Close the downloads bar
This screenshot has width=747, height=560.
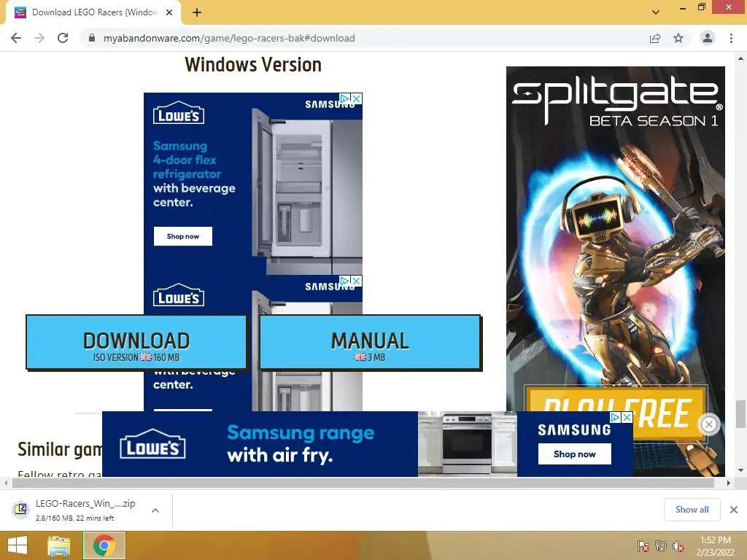[x=734, y=510]
